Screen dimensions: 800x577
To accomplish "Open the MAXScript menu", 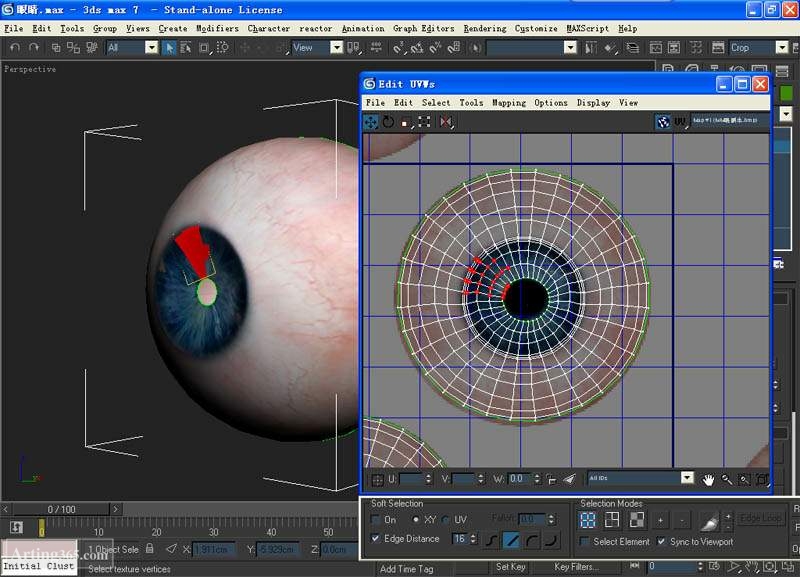I will click(x=588, y=29).
